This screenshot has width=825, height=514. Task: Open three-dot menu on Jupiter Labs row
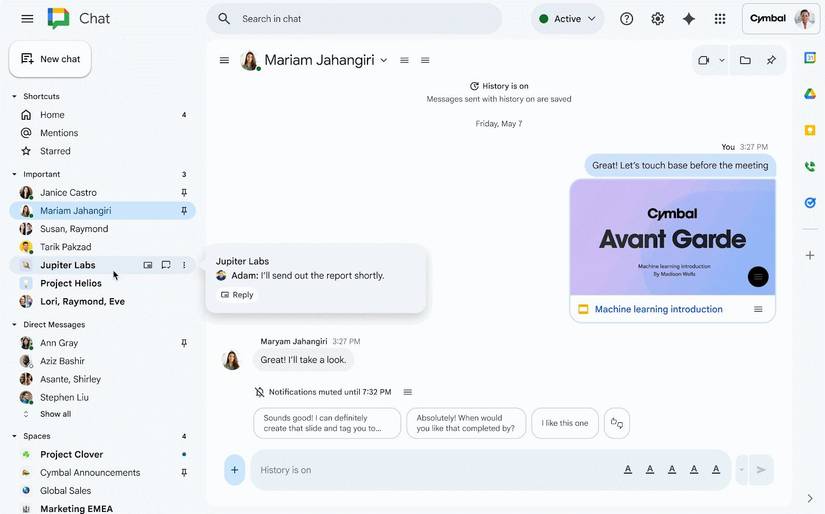184,265
